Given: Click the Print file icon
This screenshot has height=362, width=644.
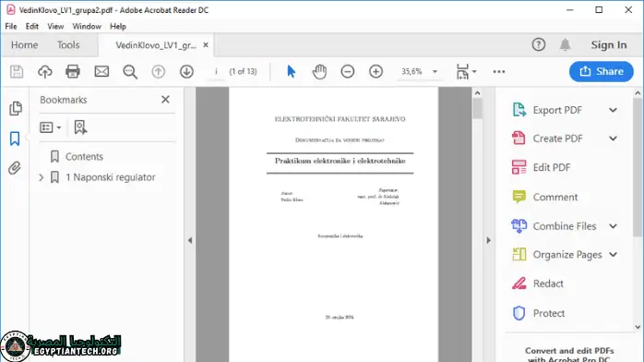Looking at the screenshot, I should click(x=73, y=71).
